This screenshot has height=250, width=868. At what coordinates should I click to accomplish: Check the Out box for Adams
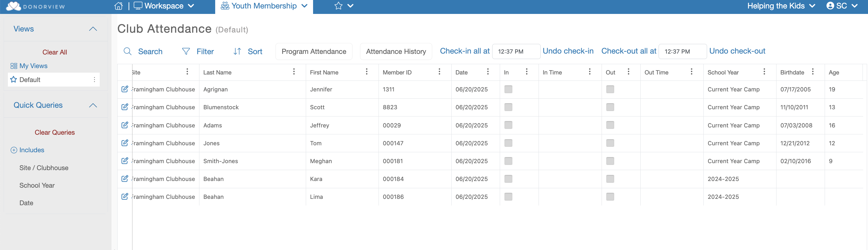tap(610, 125)
